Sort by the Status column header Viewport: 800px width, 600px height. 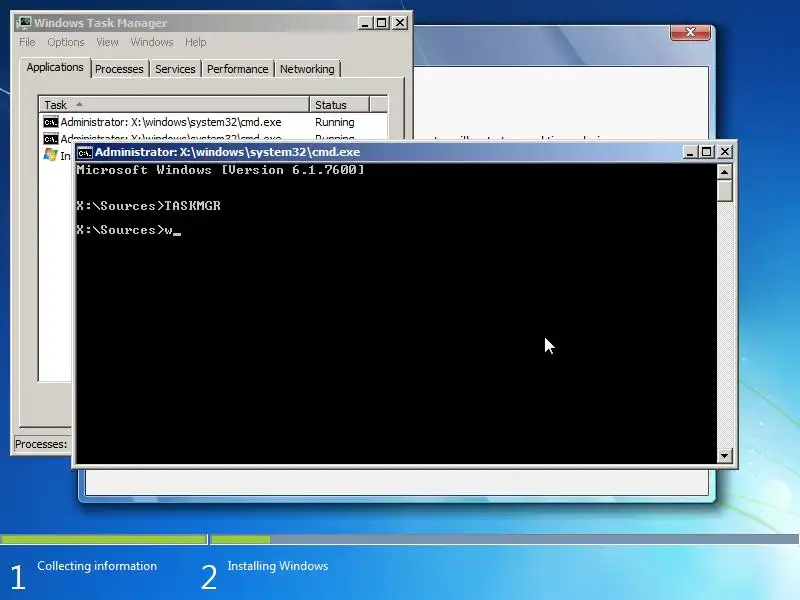[x=339, y=105]
